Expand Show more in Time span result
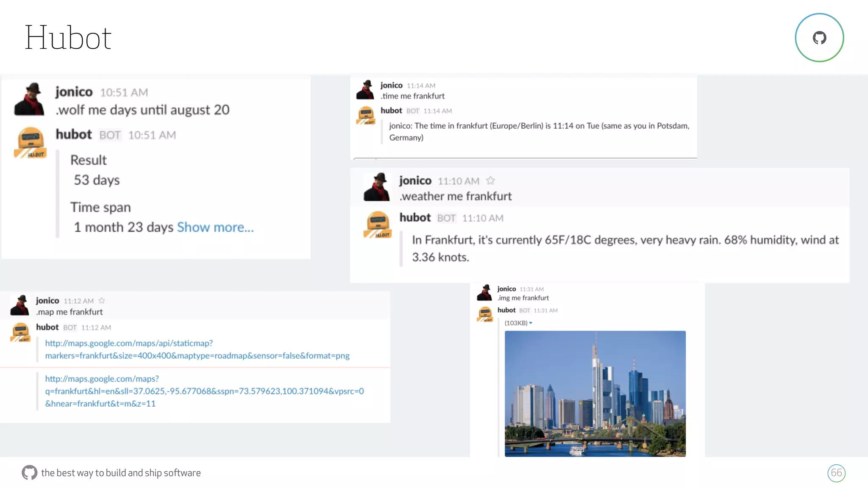Image resolution: width=868 pixels, height=488 pixels. pyautogui.click(x=215, y=227)
